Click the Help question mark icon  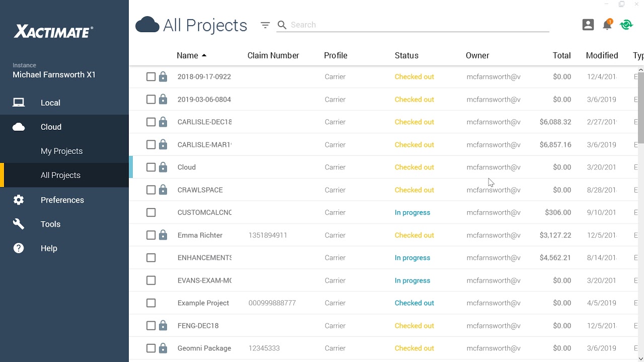pos(19,248)
